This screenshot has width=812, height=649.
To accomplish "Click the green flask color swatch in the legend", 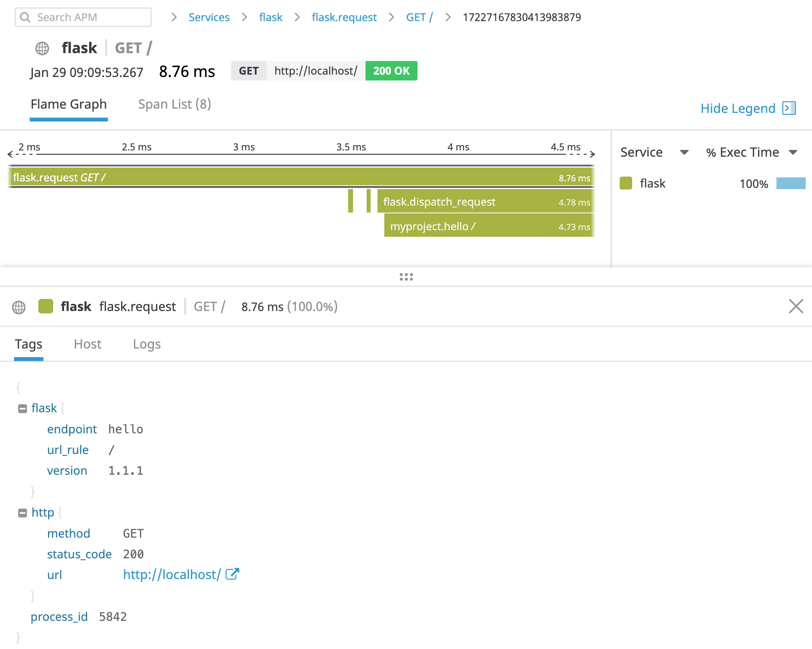I will point(626,183).
